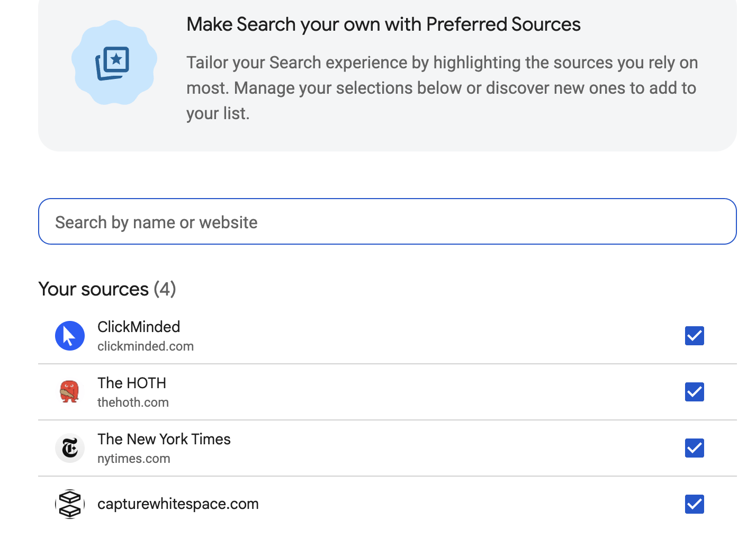Uncheck The HOTH source checkbox

pos(695,392)
